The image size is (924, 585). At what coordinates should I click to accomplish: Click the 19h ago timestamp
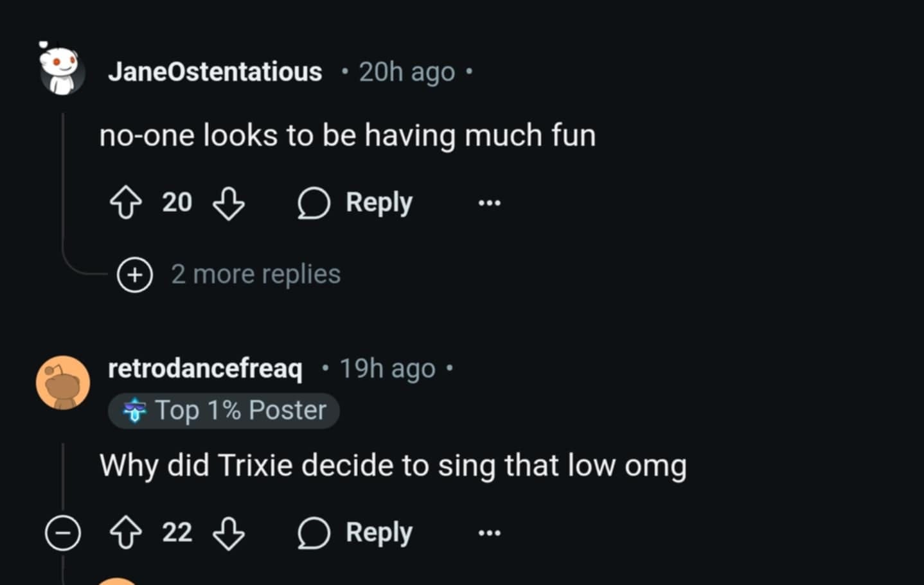coord(387,369)
